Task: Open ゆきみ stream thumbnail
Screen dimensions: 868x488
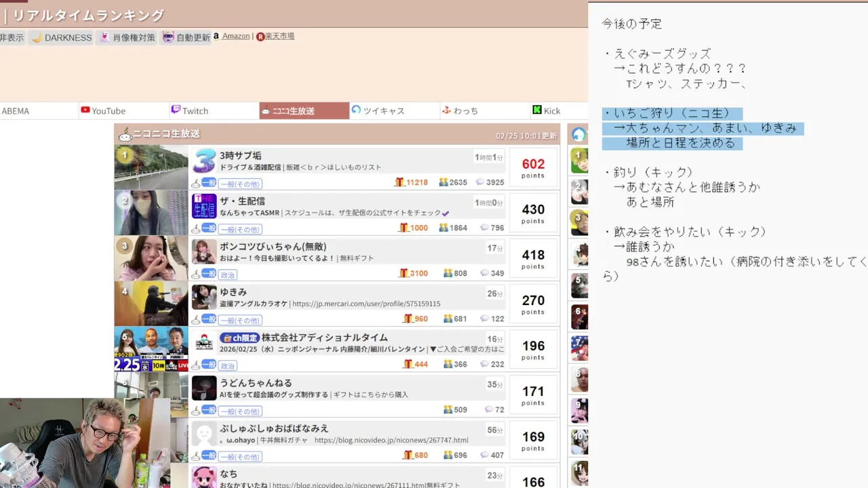Action: pyautogui.click(x=151, y=304)
